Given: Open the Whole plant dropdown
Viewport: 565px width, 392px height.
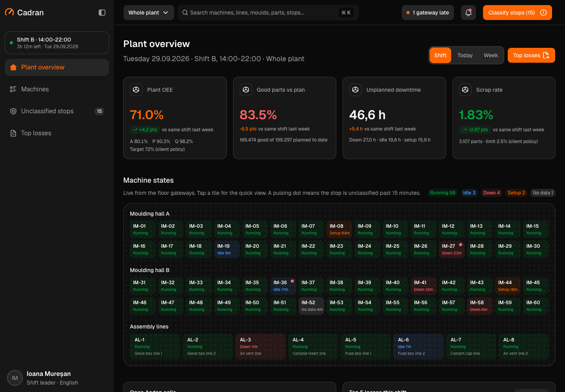Looking at the screenshot, I should [x=149, y=13].
